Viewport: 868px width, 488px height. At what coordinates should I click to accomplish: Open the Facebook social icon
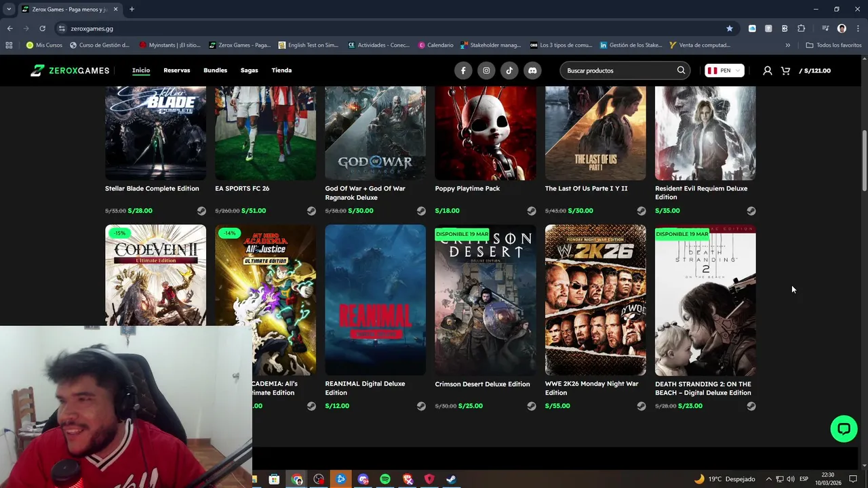pos(463,70)
